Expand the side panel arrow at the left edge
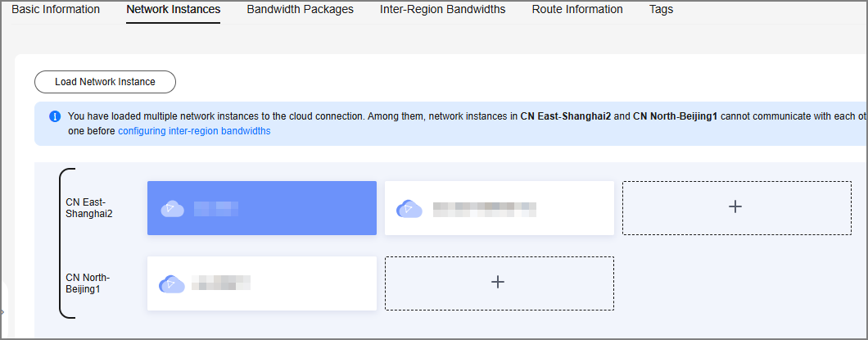Image resolution: width=868 pixels, height=340 pixels. [x=2, y=312]
